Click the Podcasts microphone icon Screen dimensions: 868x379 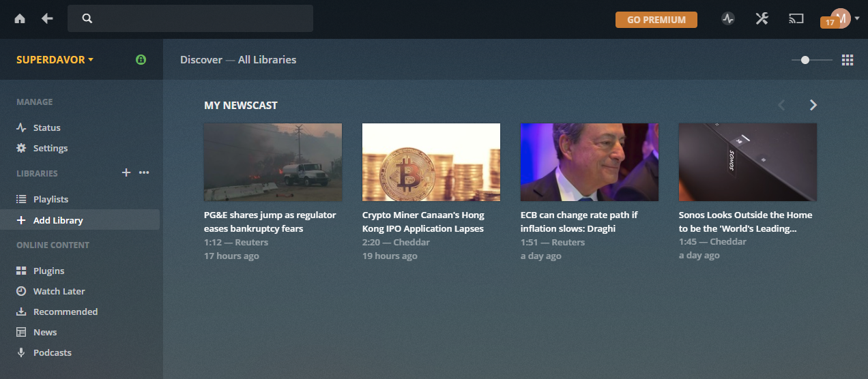[x=21, y=352]
